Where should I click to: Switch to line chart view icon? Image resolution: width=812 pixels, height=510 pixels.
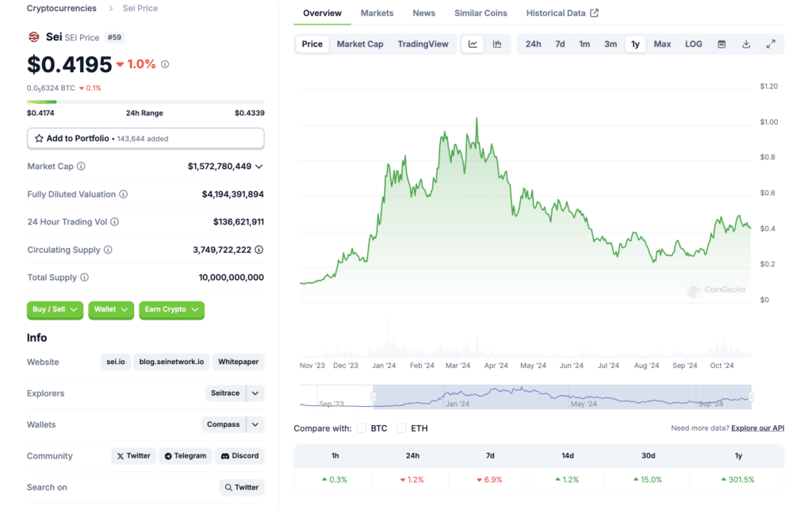point(473,44)
